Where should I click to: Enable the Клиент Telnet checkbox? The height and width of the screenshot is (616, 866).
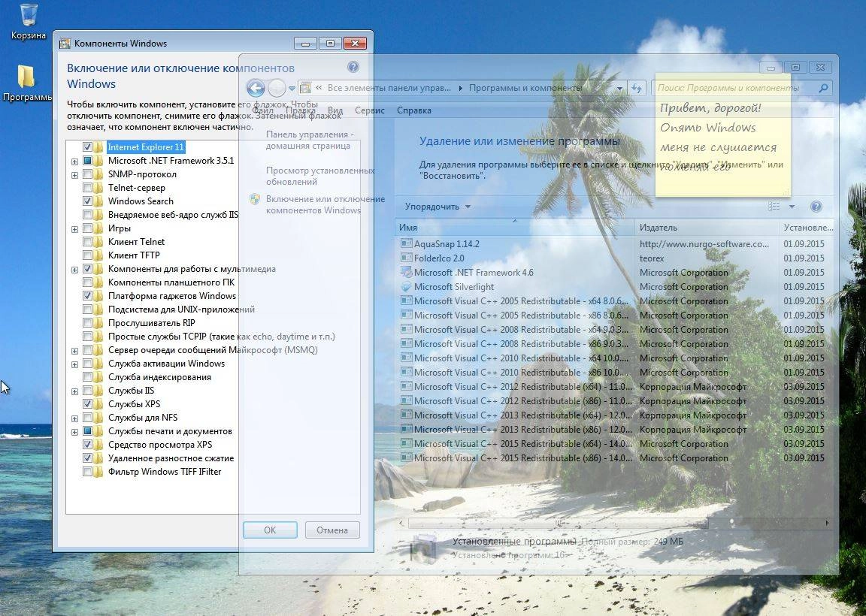[x=87, y=242]
